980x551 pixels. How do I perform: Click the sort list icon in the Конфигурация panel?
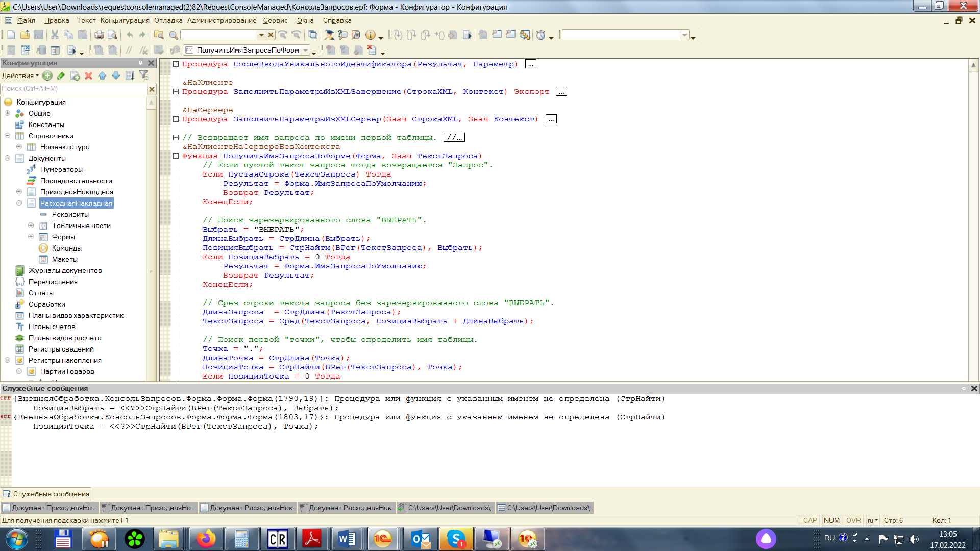point(130,76)
